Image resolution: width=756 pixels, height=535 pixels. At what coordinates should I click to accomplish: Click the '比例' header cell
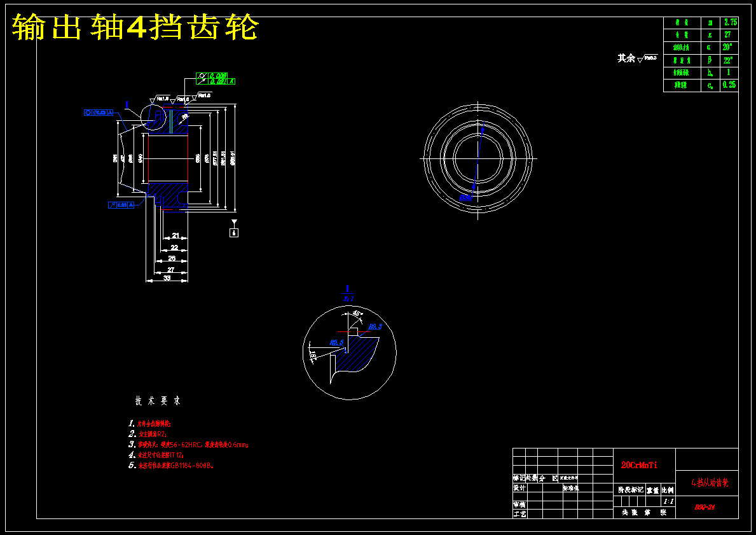[668, 490]
